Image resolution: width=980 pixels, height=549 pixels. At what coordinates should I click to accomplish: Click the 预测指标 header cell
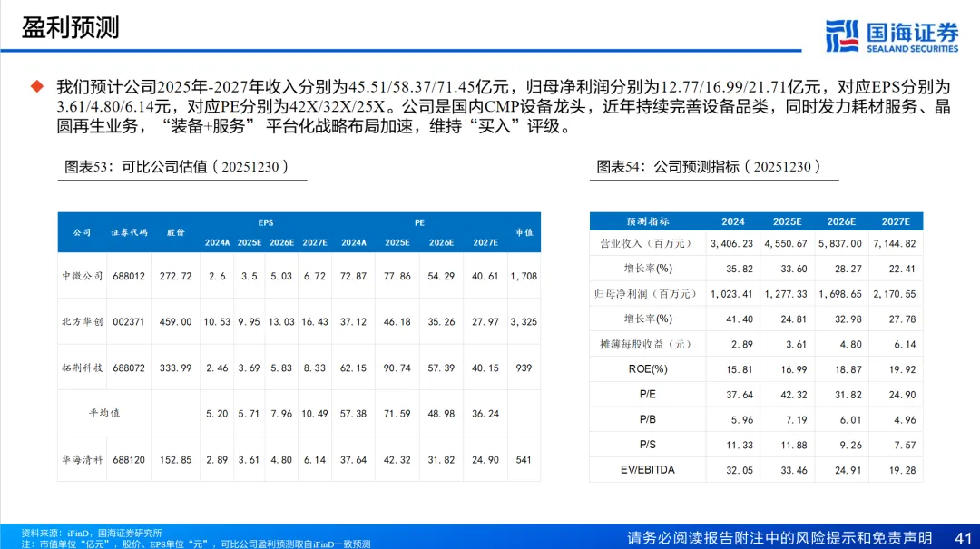tap(648, 221)
